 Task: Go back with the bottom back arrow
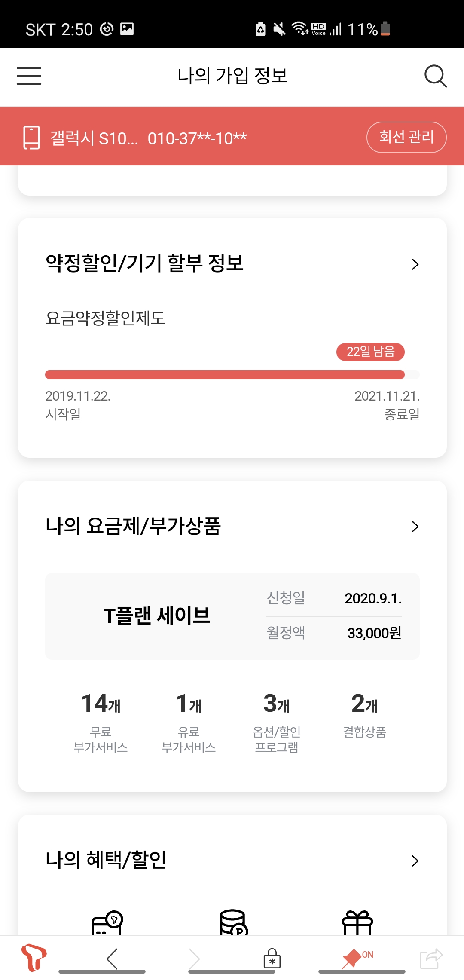coord(112,959)
